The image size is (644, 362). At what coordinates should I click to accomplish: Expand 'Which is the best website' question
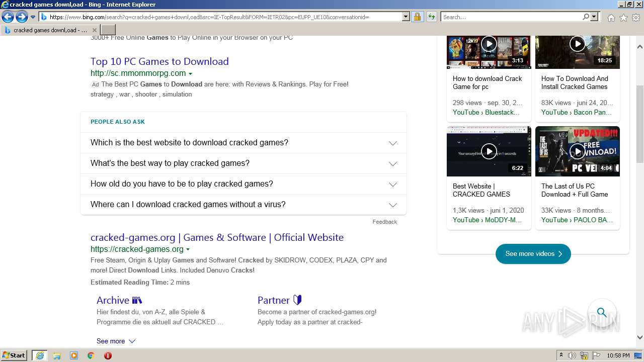pos(244,143)
